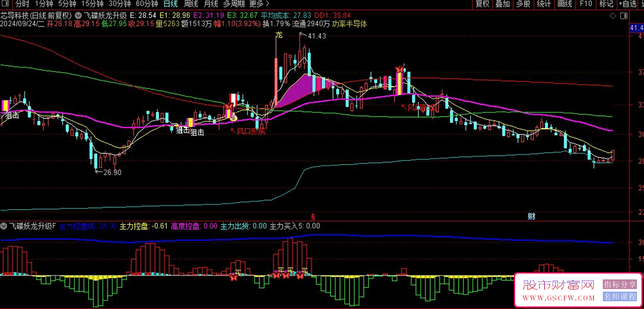The height and width of the screenshot is (309, 644).
Task: Select the 1分钟 period tab
Action: [x=44, y=4]
